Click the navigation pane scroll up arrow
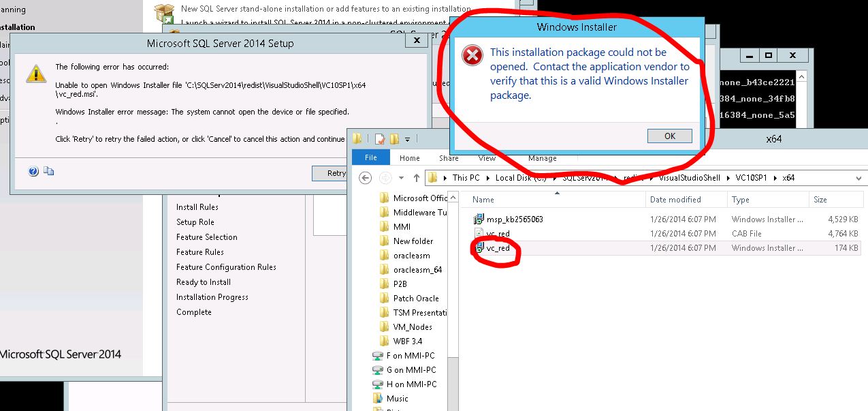Viewport: 868px width, 411px height. [x=455, y=196]
